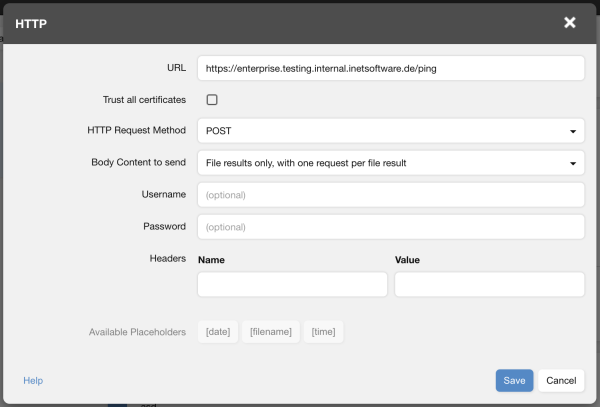Focus the Username optional field
The width and height of the screenshot is (600, 407).
pyautogui.click(x=390, y=195)
